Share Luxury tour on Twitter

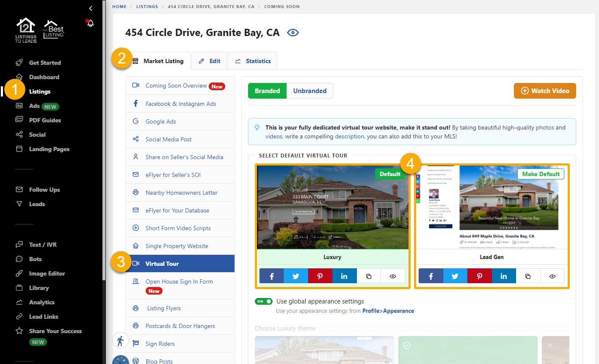pyautogui.click(x=295, y=276)
